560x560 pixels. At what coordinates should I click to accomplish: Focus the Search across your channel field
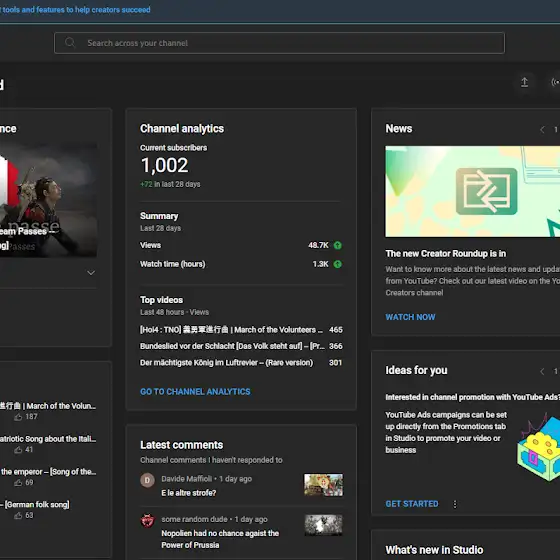click(279, 43)
